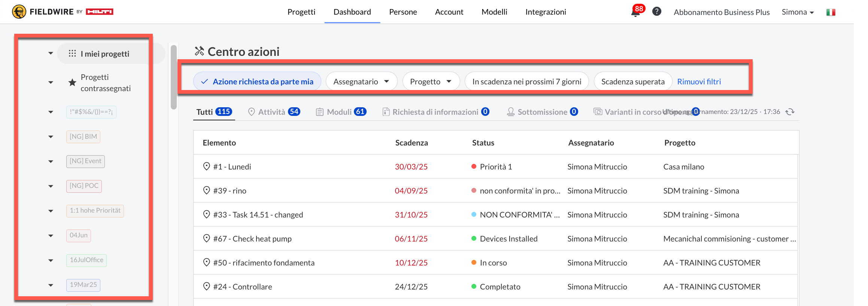This screenshot has width=868, height=306.
Task: Open the #67 - Check heat pump item
Action: point(252,238)
